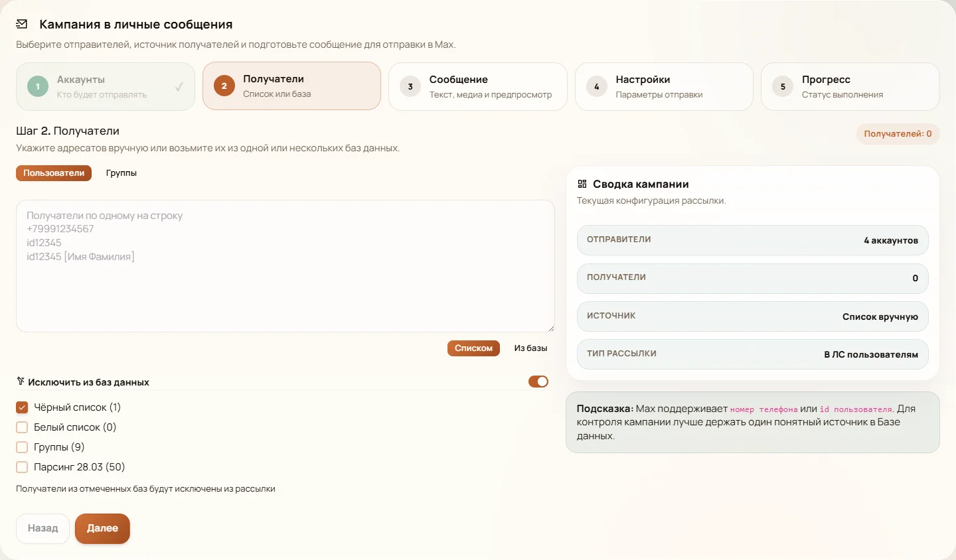Click the step 4 circle icon for Настройки
The width and height of the screenshot is (956, 560).
click(x=597, y=86)
